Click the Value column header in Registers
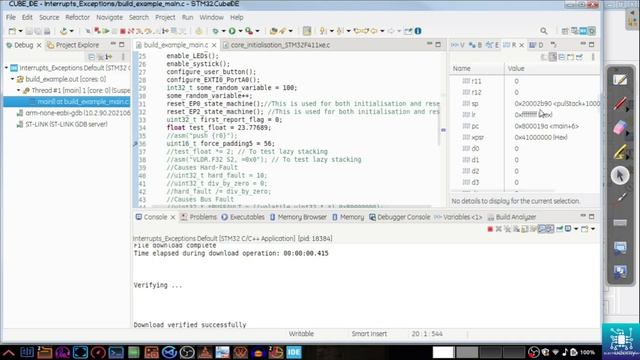640x360 pixels. coord(516,69)
